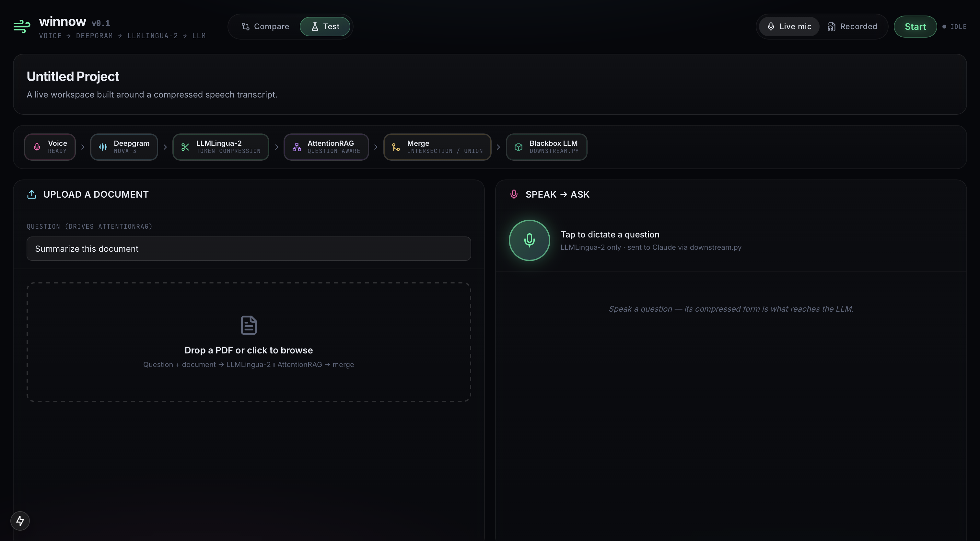
Task: Click the Tap to dictate a question label
Action: pos(610,235)
